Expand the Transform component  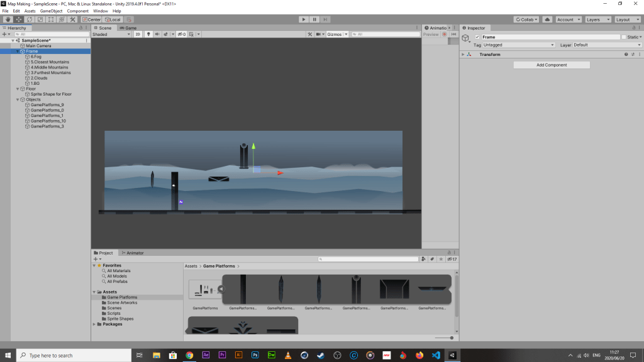coord(464,55)
